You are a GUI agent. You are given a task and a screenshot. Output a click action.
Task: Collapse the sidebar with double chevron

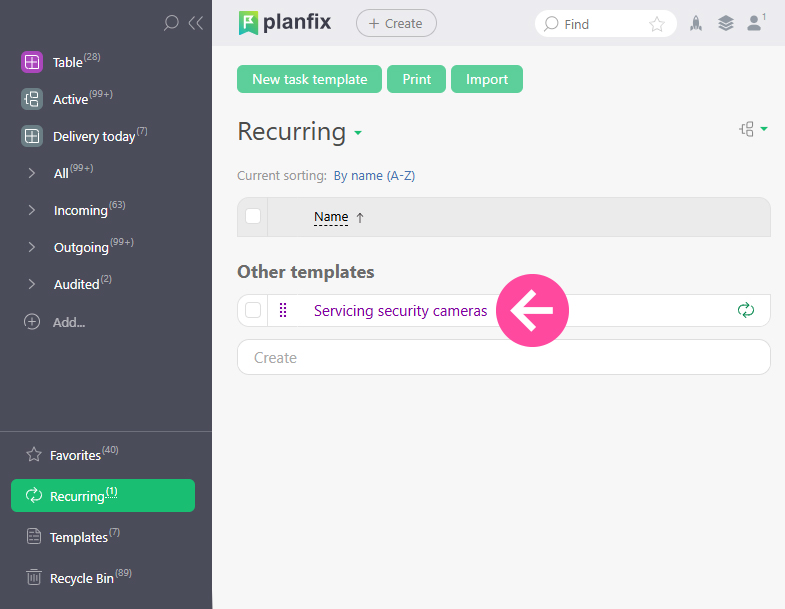[x=195, y=22]
